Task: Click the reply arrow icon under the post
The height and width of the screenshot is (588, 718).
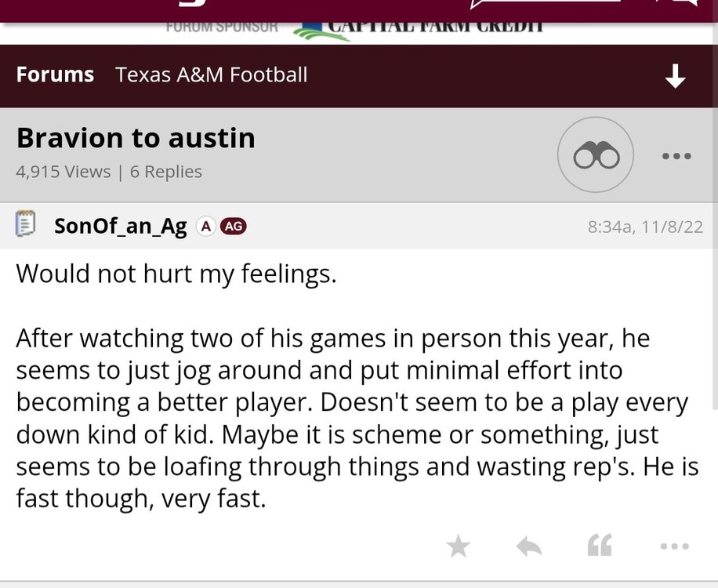Action: point(529,546)
